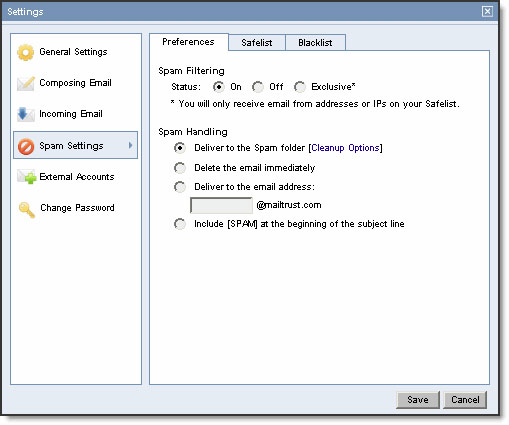Click the Save button
The width and height of the screenshot is (509, 425).
[418, 399]
